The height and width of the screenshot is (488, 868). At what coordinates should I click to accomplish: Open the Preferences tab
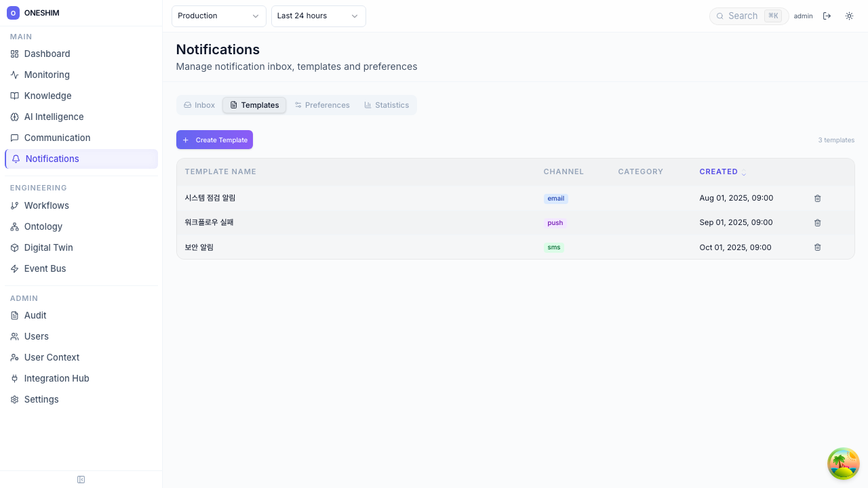pyautogui.click(x=322, y=105)
